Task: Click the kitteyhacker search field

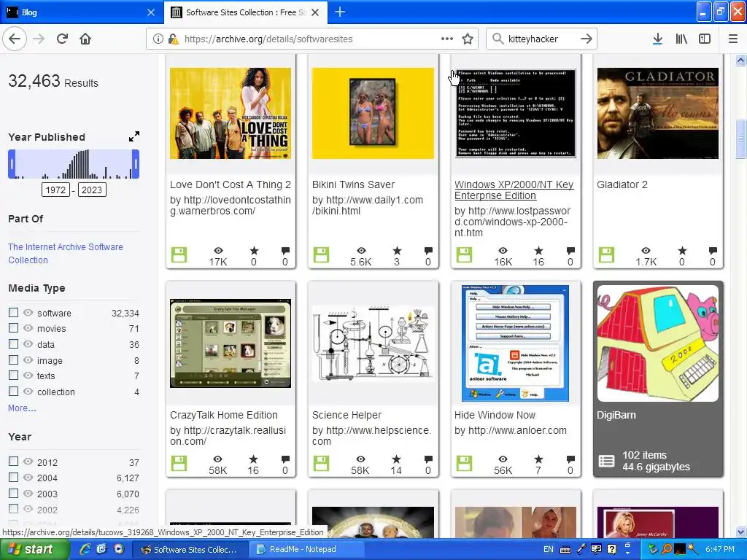Action: pos(541,39)
